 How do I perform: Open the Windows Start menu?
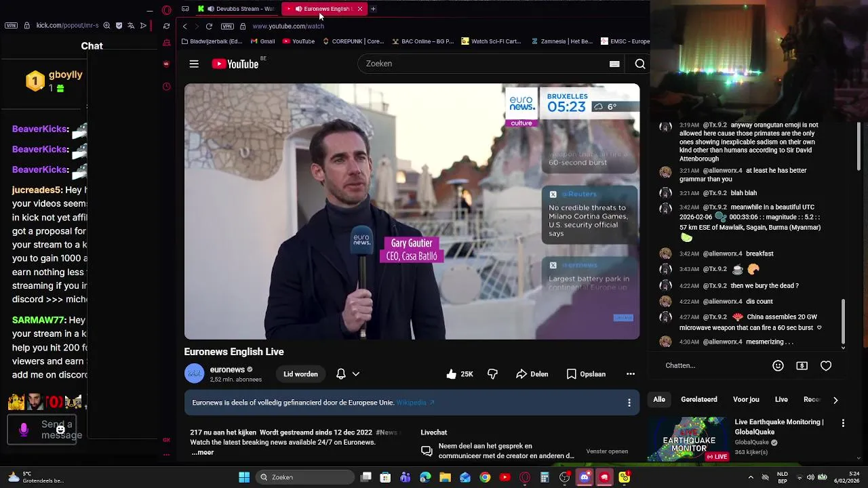(244, 477)
